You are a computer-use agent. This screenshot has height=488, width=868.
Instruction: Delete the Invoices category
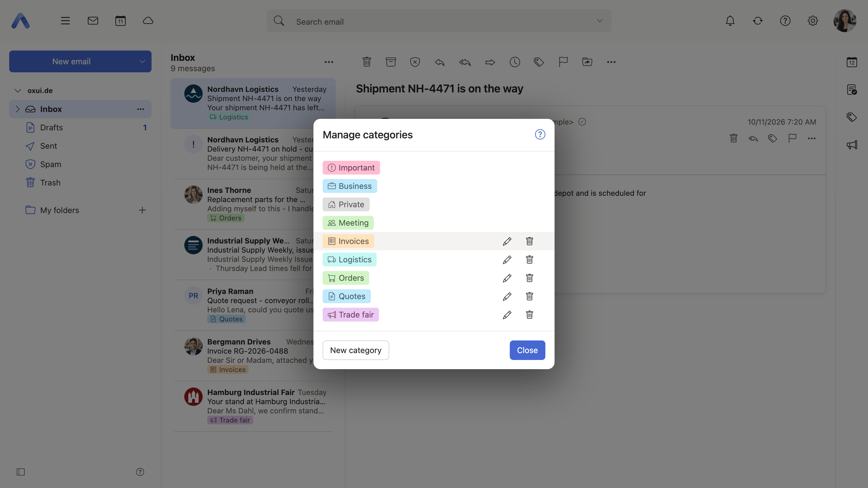(x=529, y=241)
